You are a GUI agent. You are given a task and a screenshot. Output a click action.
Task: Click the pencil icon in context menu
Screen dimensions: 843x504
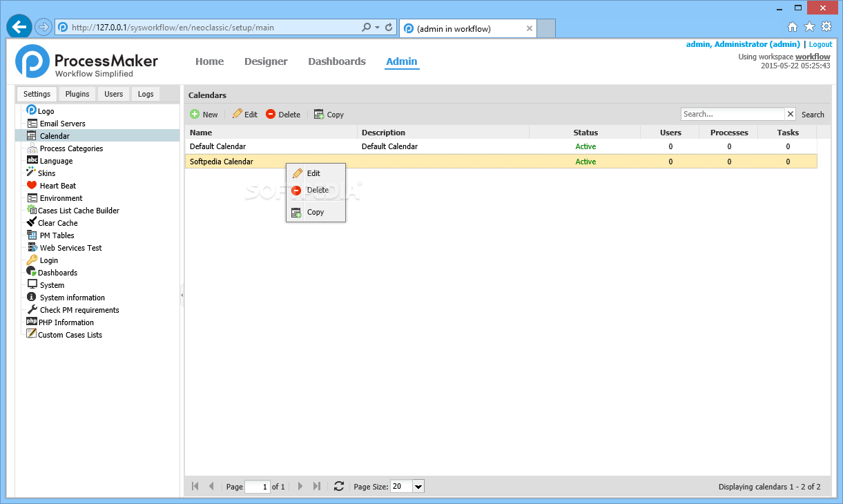click(297, 173)
